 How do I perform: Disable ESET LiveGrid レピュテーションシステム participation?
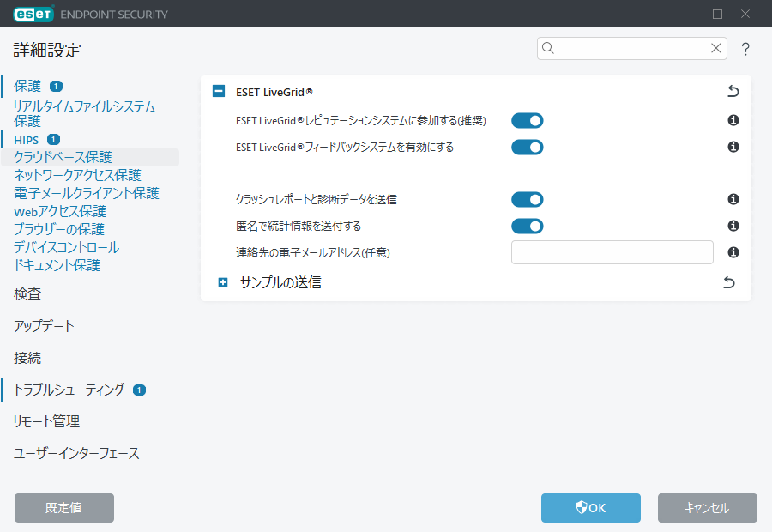[527, 121]
